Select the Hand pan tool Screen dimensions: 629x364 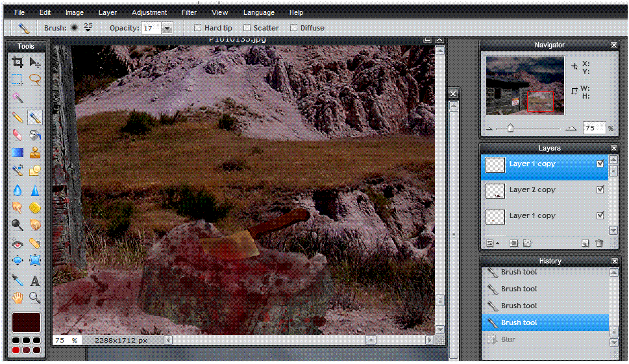pos(18,298)
